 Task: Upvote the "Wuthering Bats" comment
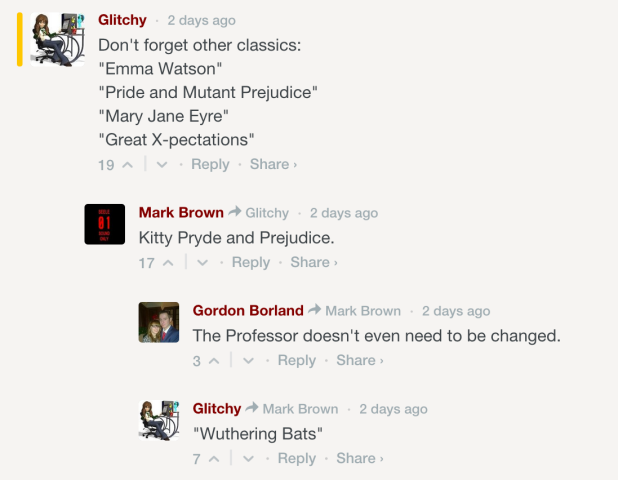[213, 459]
